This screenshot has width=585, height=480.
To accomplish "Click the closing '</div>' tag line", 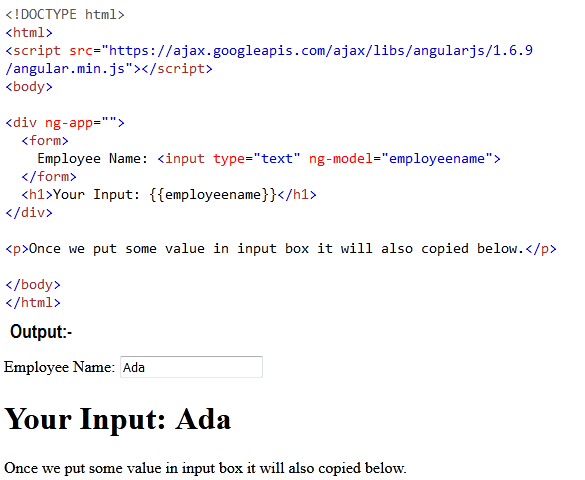I will [x=29, y=213].
